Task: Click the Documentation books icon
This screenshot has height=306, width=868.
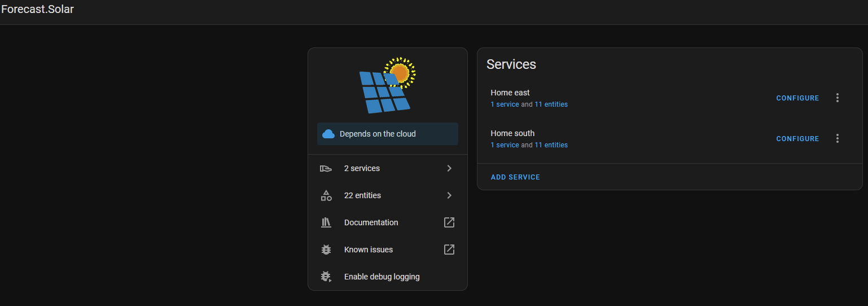Action: [326, 222]
